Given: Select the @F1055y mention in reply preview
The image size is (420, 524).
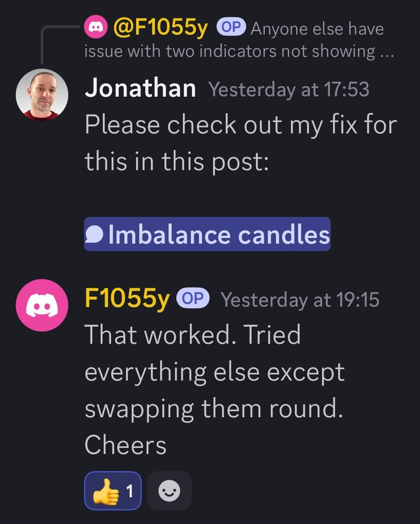Looking at the screenshot, I should point(160,28).
